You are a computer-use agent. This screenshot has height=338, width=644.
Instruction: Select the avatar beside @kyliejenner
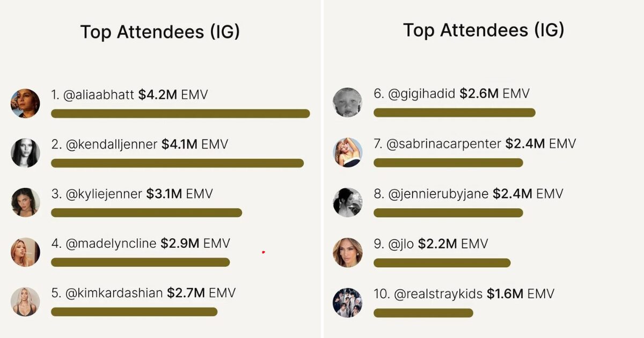coord(25,202)
